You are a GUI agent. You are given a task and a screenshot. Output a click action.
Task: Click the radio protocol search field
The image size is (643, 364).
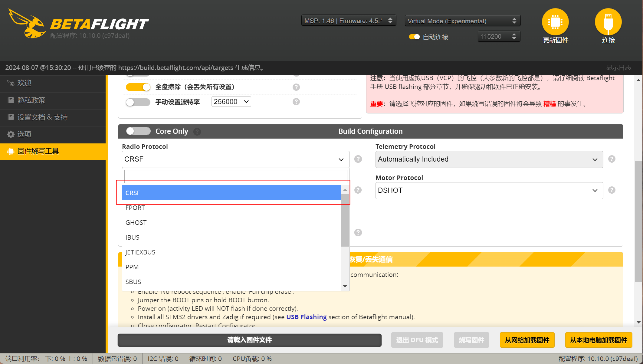(236, 176)
